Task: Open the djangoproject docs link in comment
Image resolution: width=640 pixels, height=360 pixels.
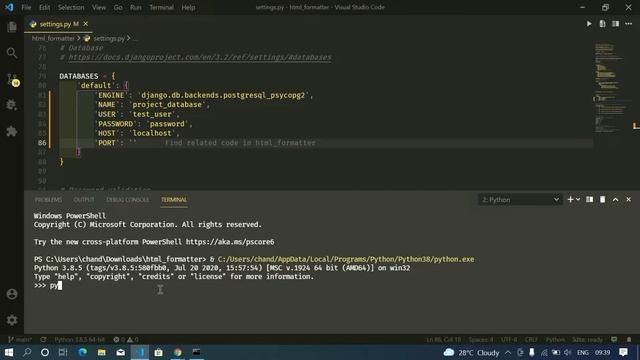Action: 200,57
